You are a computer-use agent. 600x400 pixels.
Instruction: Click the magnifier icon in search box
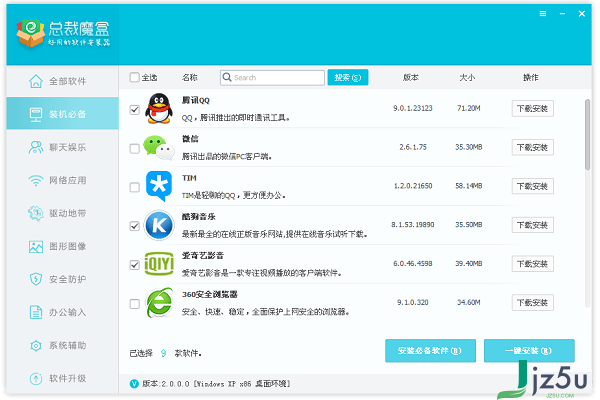point(227,77)
